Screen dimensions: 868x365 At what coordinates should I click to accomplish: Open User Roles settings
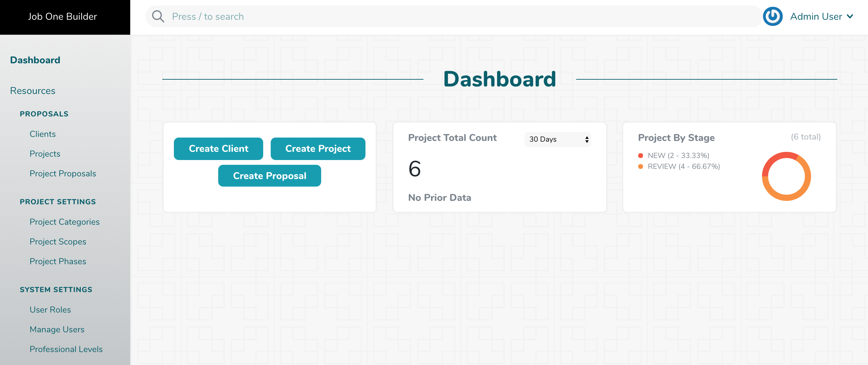pyautogui.click(x=50, y=310)
